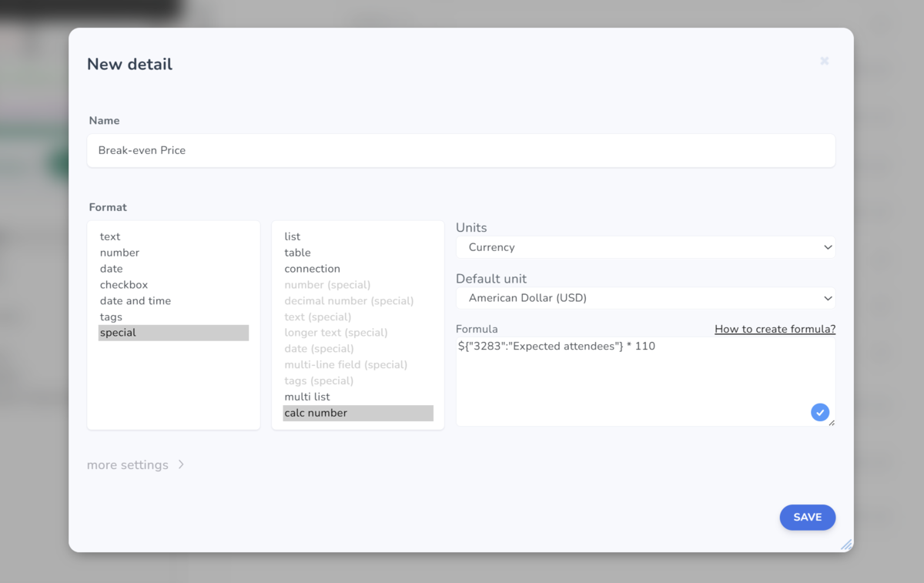This screenshot has width=924, height=583.
Task: Save the Break-even Price detail
Action: click(807, 517)
